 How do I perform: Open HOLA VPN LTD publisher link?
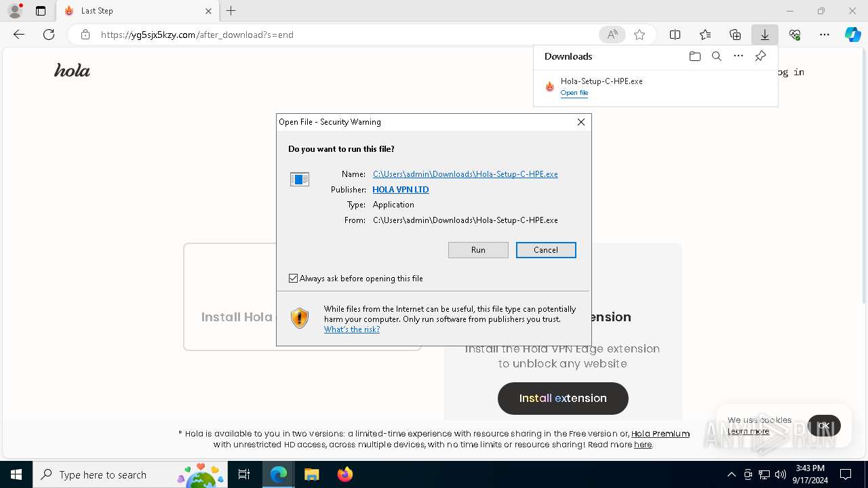pos(401,190)
